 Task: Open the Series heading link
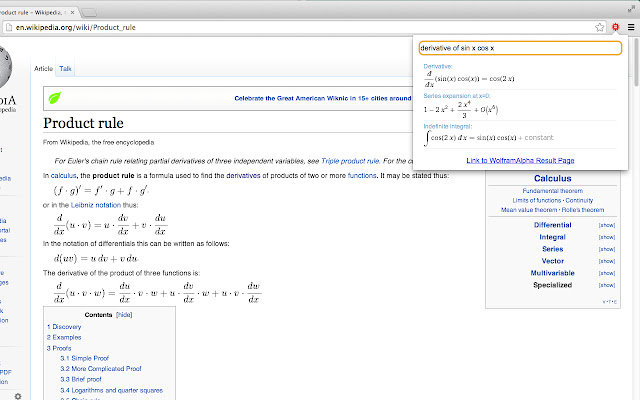(x=553, y=249)
